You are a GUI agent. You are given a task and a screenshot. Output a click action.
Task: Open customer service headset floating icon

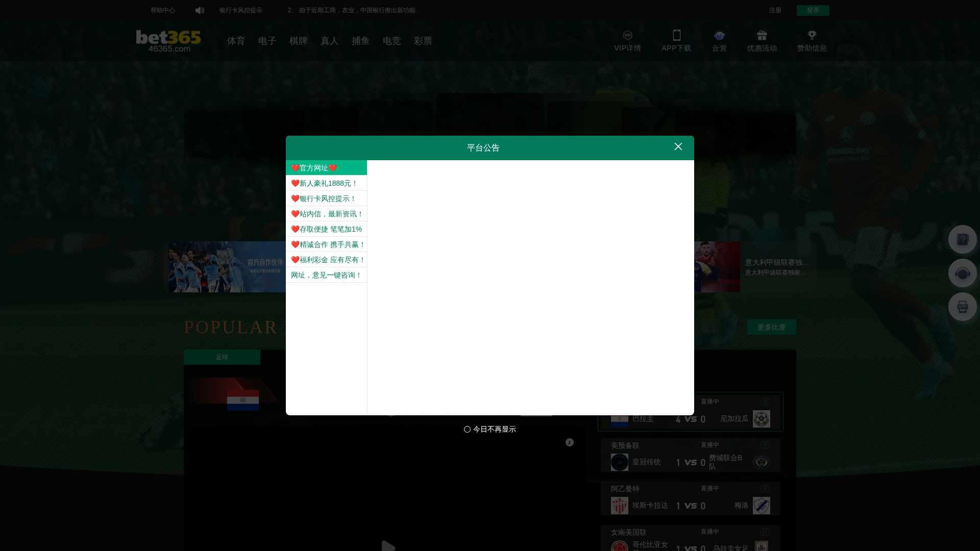962,273
